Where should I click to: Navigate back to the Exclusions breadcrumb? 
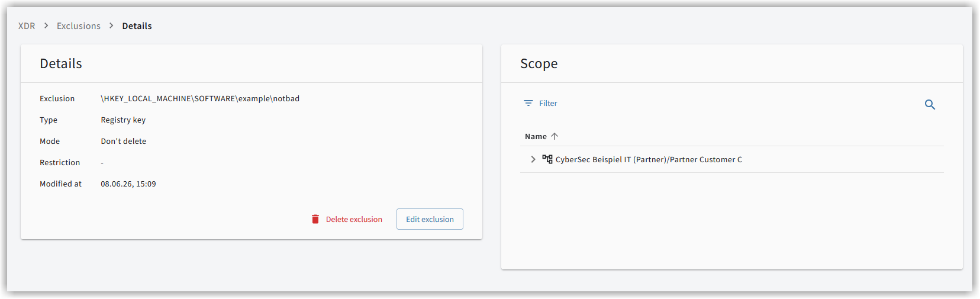point(79,26)
